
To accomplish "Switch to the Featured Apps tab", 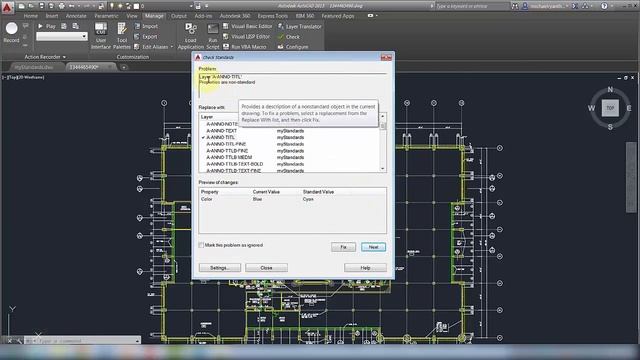I will [x=338, y=16].
